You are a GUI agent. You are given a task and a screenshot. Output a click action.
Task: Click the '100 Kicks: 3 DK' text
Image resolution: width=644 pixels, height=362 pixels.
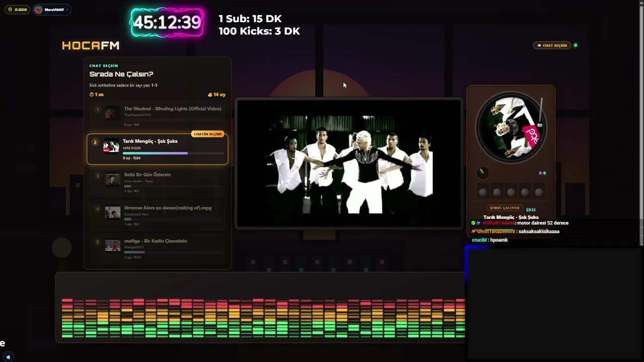click(259, 31)
